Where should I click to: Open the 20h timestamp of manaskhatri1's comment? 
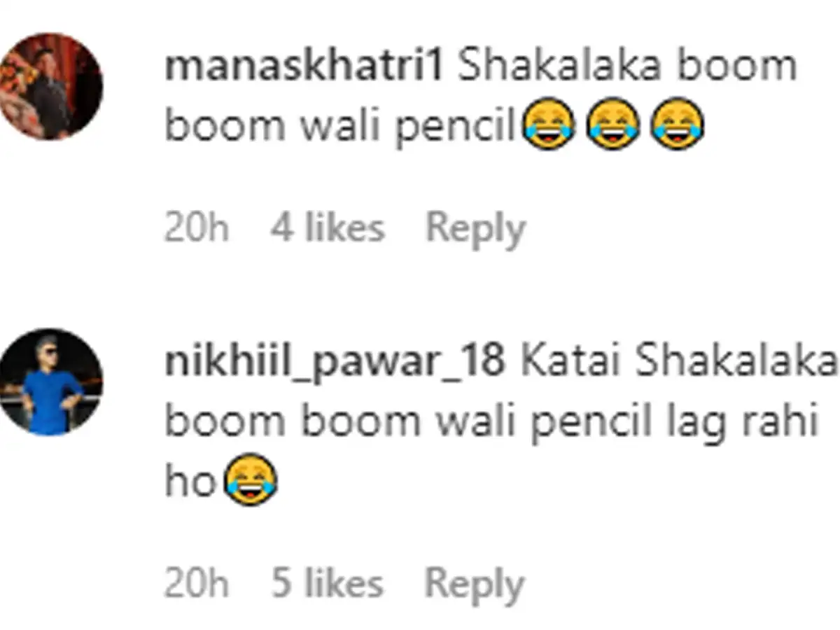pos(197,228)
